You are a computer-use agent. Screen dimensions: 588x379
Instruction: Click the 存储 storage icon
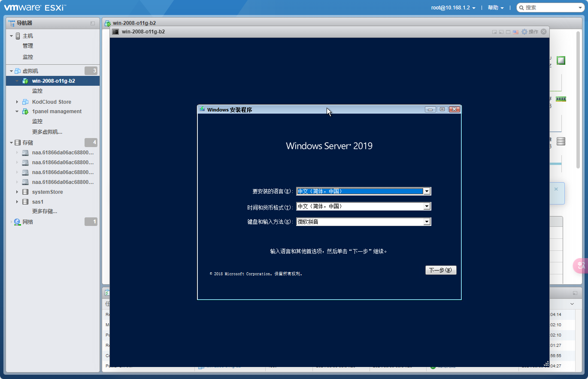[18, 142]
